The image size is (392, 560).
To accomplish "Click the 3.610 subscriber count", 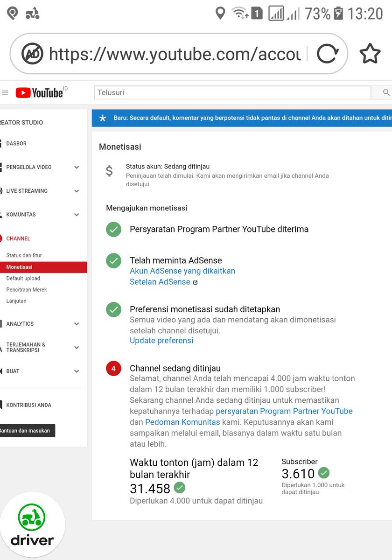I will tap(298, 474).
